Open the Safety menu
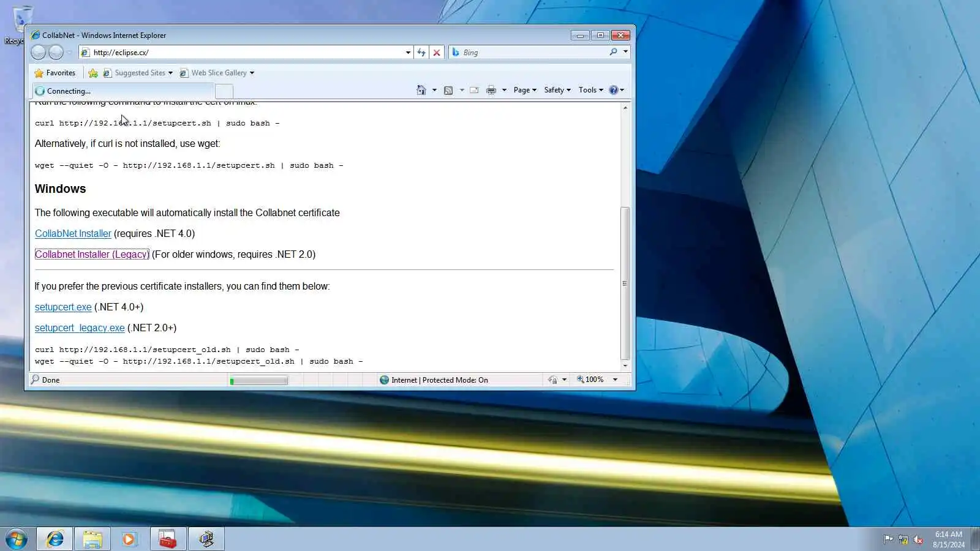This screenshot has height=551, width=980. point(557,90)
